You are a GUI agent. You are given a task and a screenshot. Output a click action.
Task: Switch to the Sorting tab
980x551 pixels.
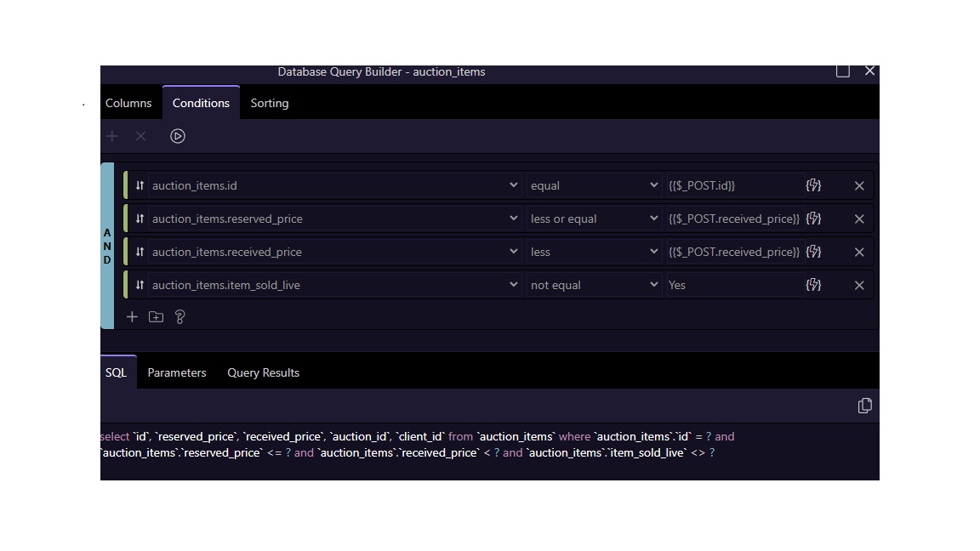[270, 103]
